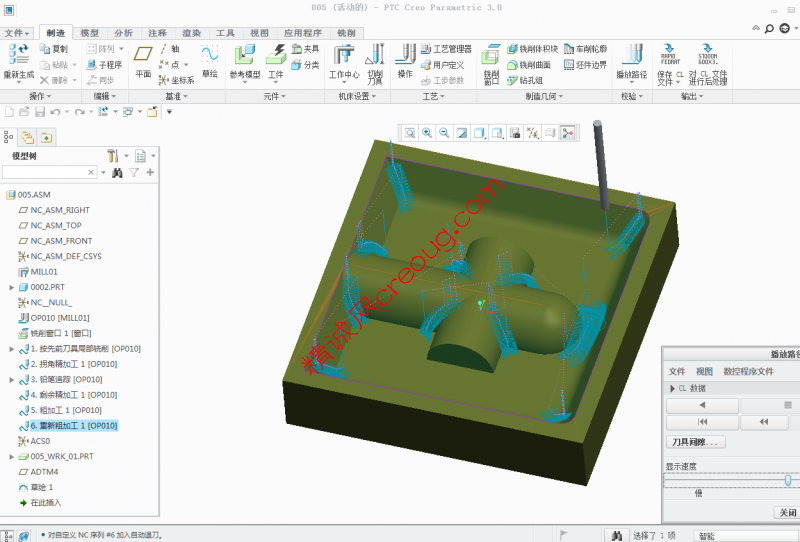Click the zoom out view icon

[x=444, y=133]
